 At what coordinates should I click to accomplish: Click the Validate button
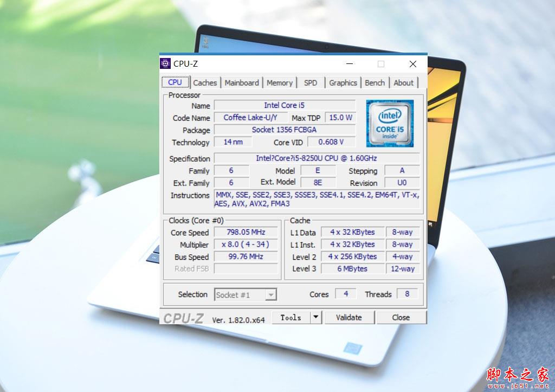pyautogui.click(x=349, y=317)
